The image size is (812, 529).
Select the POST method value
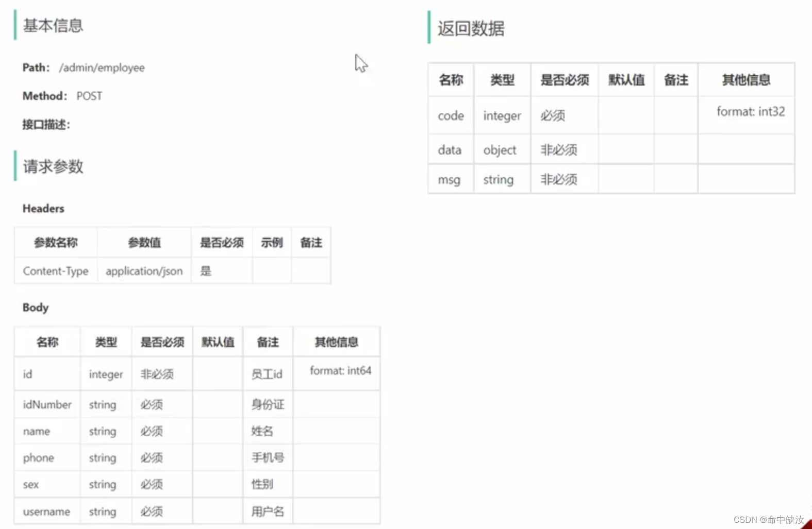(x=89, y=96)
